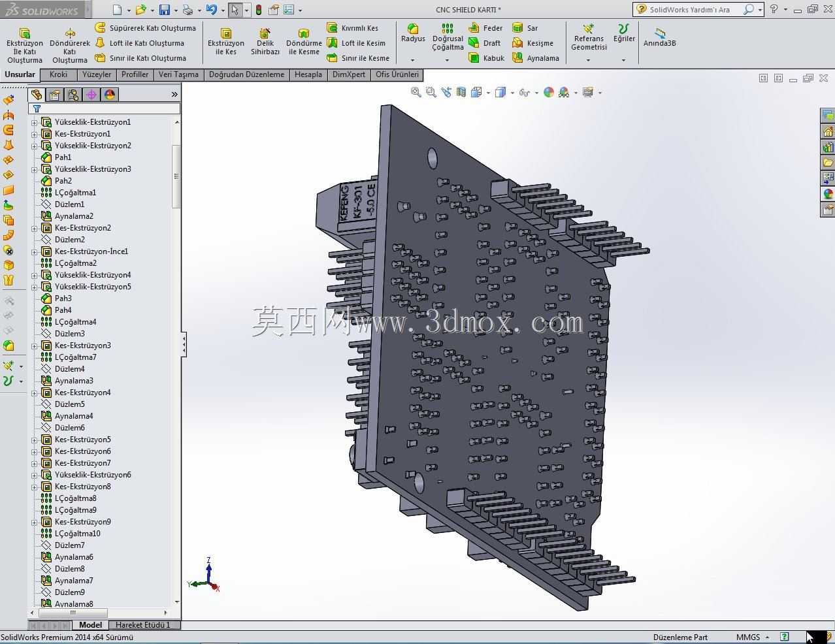Open Hareket Etüdü 1 tab

(143, 625)
